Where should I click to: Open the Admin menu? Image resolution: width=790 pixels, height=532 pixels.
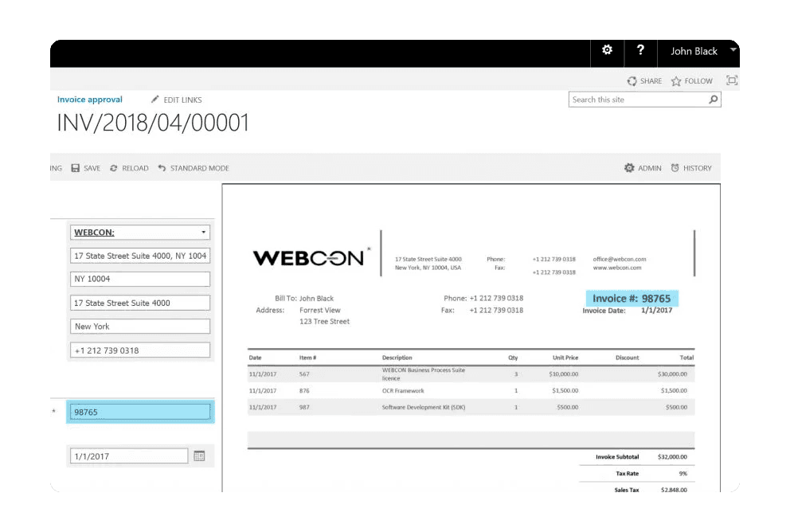pos(643,168)
